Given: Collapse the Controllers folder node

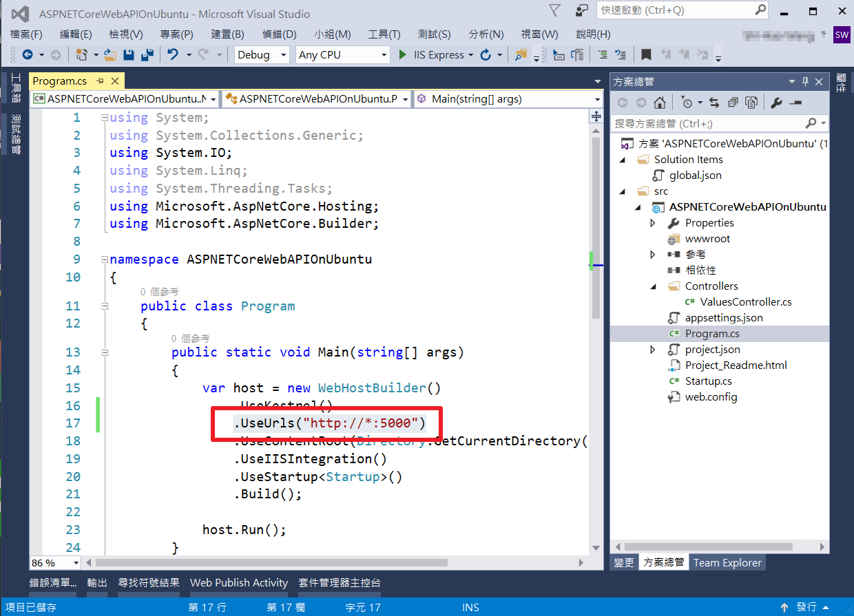Looking at the screenshot, I should [x=653, y=286].
